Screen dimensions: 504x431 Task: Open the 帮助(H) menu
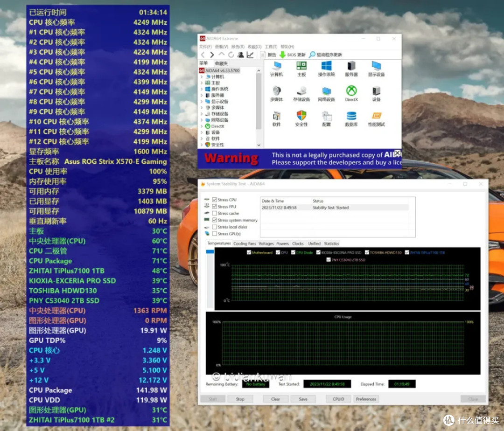pyautogui.click(x=287, y=47)
